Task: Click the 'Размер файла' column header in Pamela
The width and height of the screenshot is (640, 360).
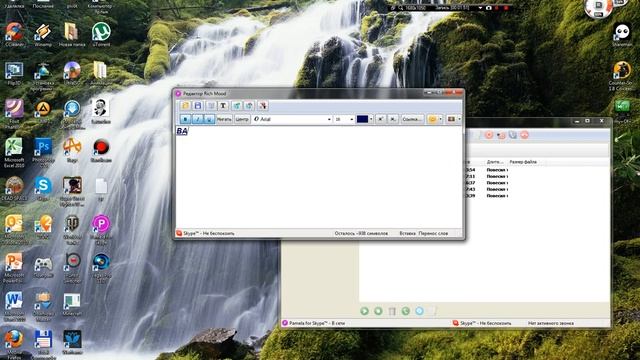Action: pos(523,162)
